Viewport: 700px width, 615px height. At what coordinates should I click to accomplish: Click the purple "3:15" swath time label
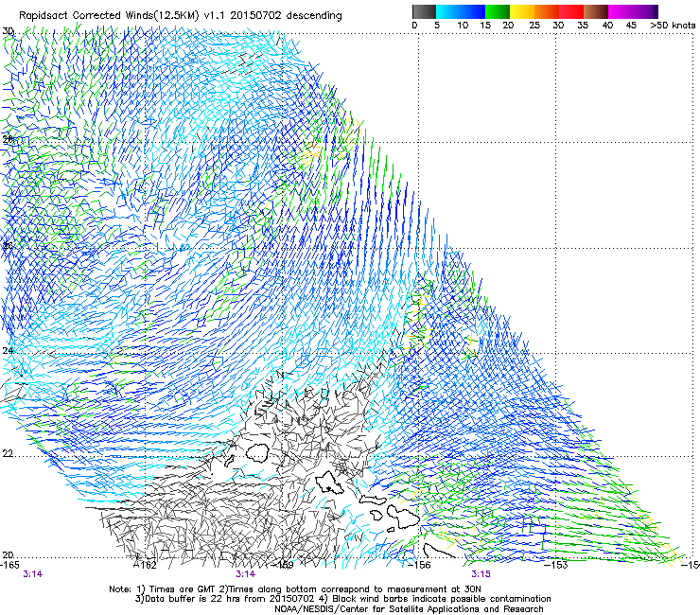(x=481, y=574)
